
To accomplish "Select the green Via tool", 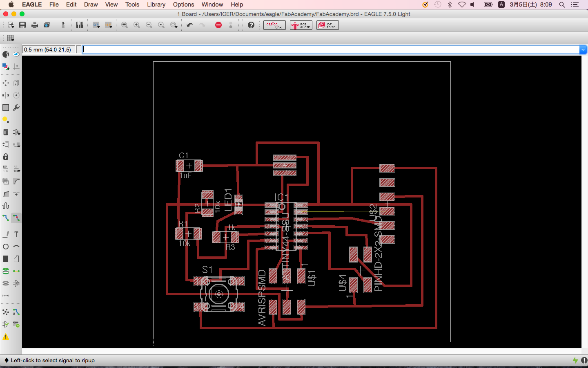I will point(6,271).
